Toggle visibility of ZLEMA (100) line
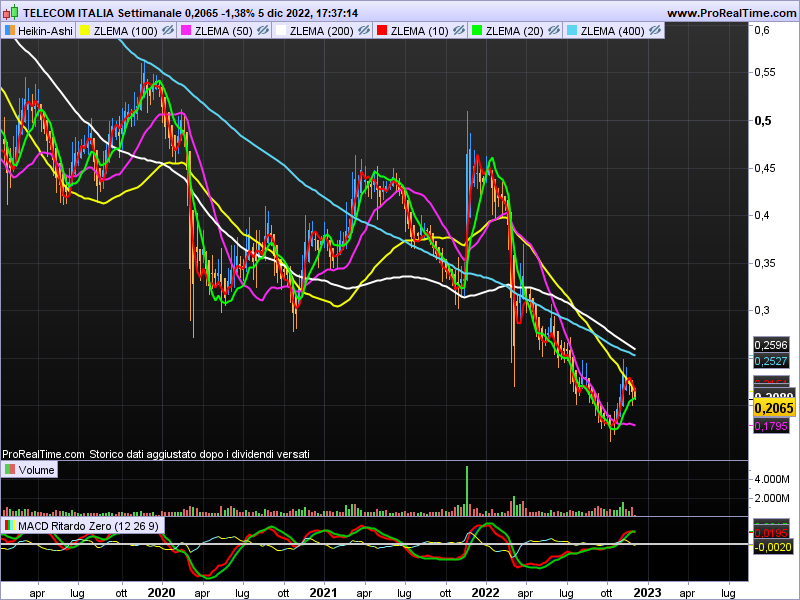This screenshot has height=600, width=800. pos(169,31)
